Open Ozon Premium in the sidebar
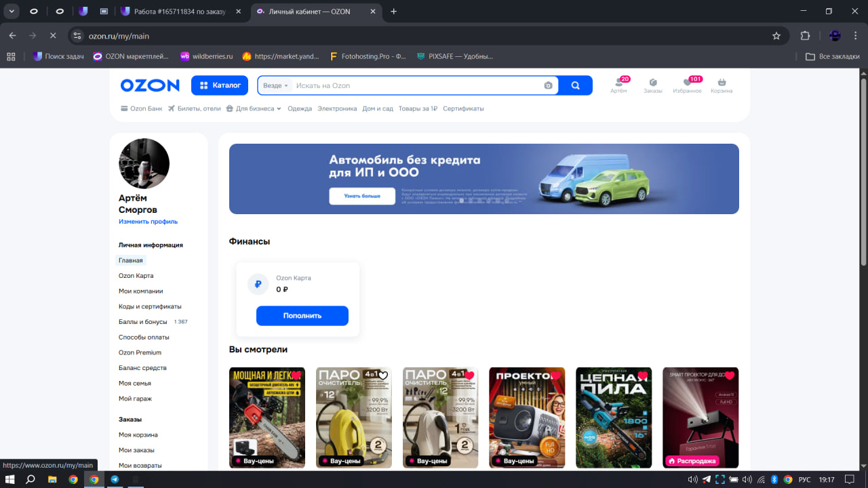 pyautogui.click(x=140, y=352)
